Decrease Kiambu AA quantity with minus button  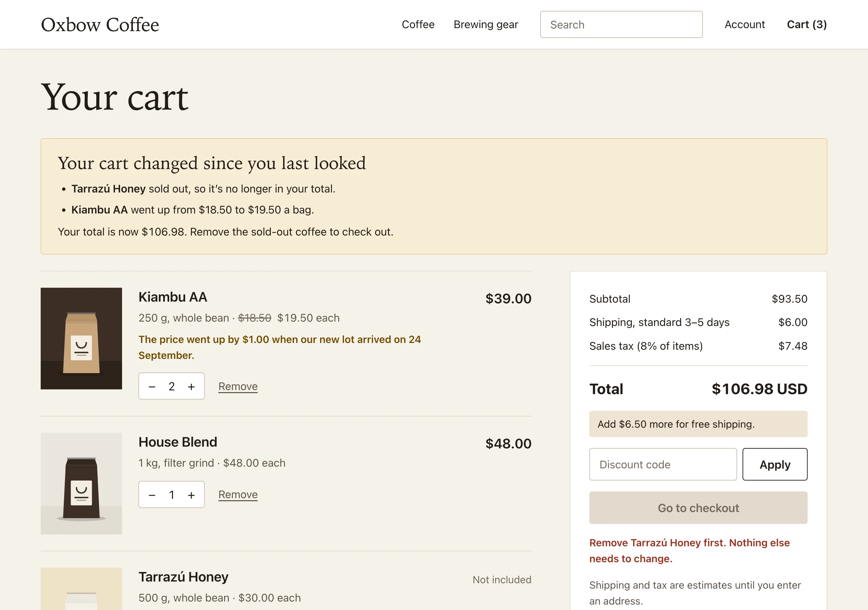152,386
